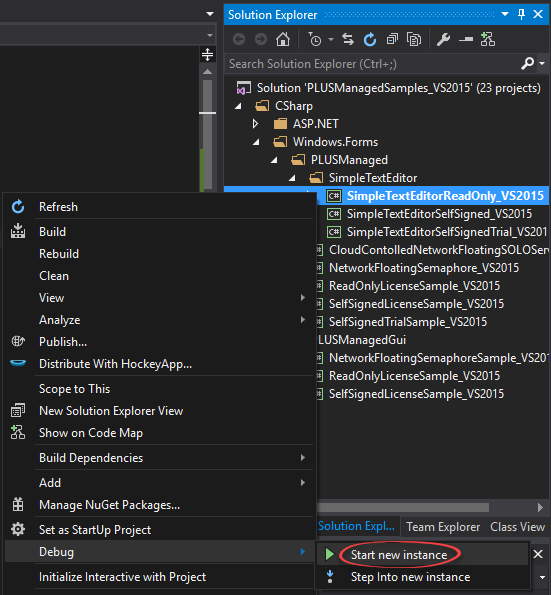This screenshot has height=595, width=551.
Task: Close the Solution Explorer panel
Action: coord(538,14)
